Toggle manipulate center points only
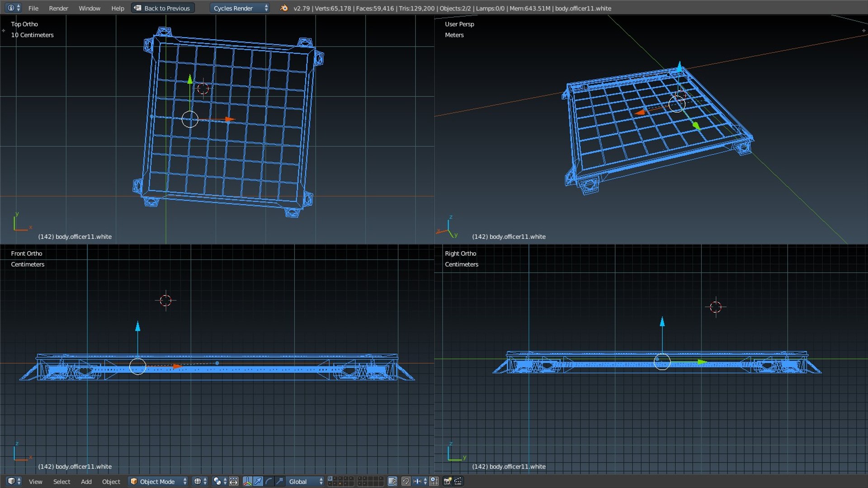 233,481
